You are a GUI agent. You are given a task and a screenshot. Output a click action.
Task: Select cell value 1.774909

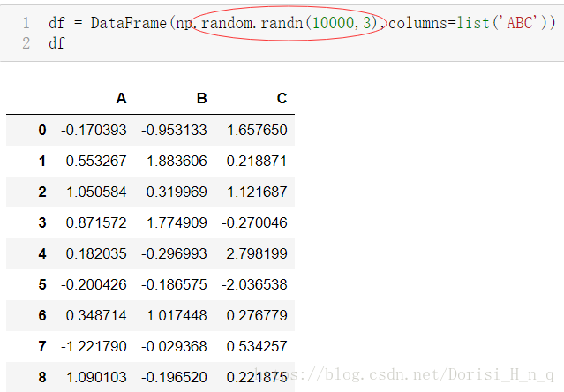point(177,222)
